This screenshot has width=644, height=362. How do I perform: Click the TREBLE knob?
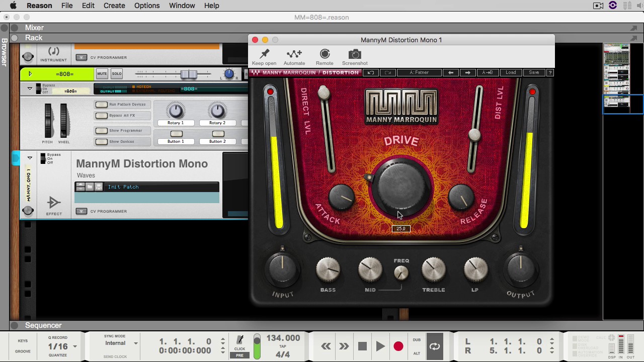pyautogui.click(x=433, y=270)
